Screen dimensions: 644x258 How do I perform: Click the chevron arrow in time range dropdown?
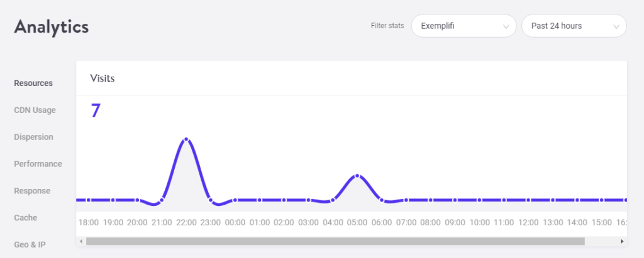(616, 26)
